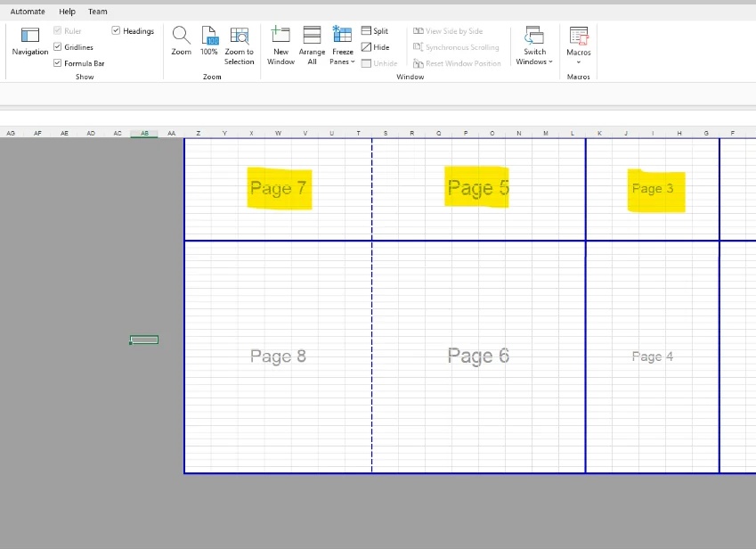This screenshot has width=756, height=549.
Task: Toggle the Formula Bar checkbox
Action: 57,63
